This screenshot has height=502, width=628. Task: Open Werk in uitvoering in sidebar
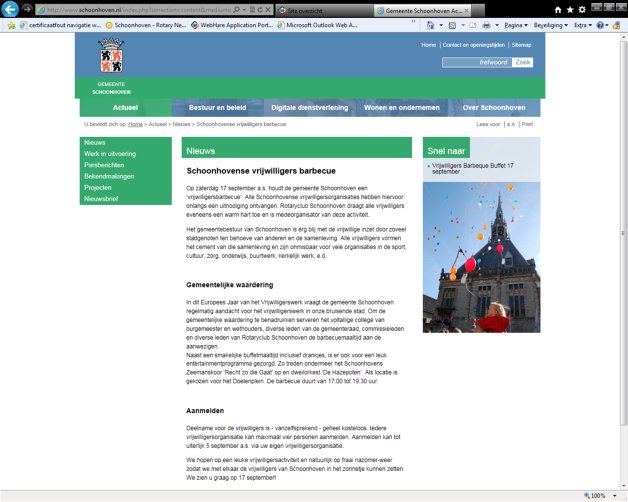pos(110,154)
